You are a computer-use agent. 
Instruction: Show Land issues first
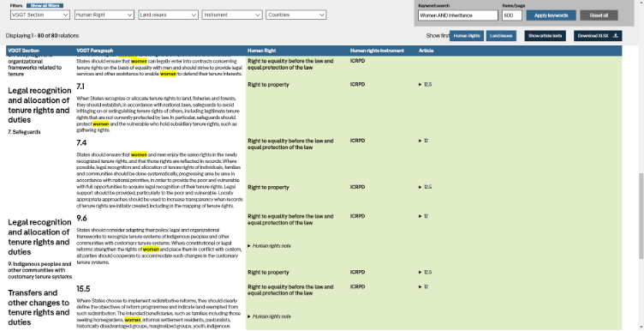pyautogui.click(x=501, y=36)
